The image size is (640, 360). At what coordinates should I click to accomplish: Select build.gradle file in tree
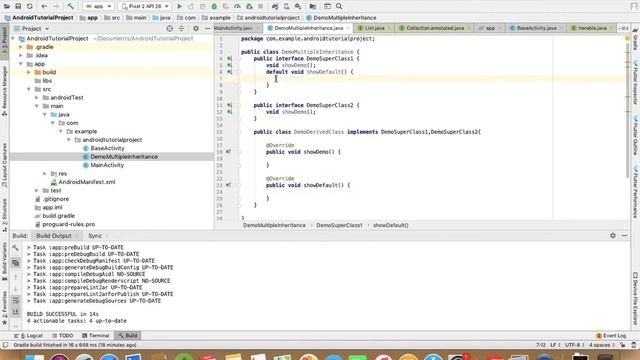point(58,216)
